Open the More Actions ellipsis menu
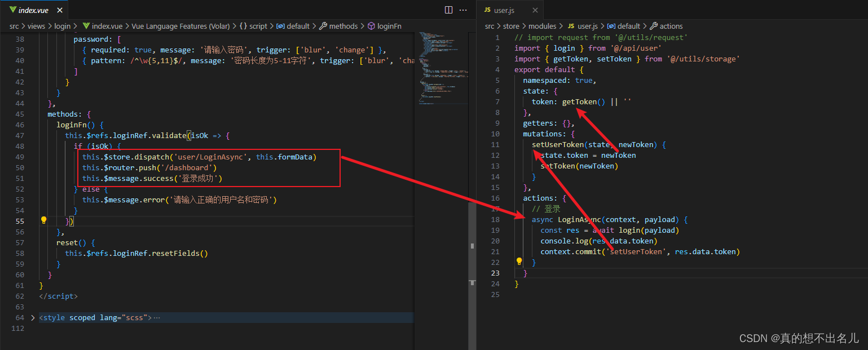This screenshot has width=868, height=350. (463, 10)
